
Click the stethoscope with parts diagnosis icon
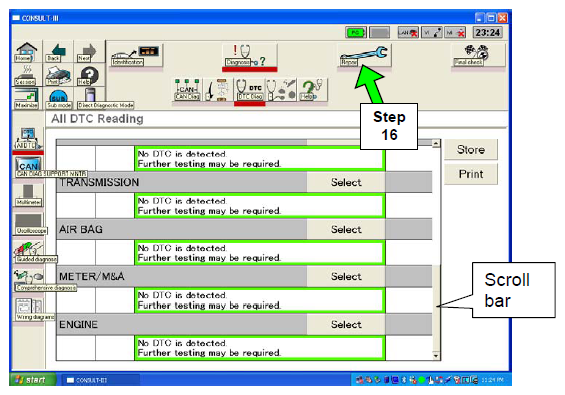tap(281, 90)
